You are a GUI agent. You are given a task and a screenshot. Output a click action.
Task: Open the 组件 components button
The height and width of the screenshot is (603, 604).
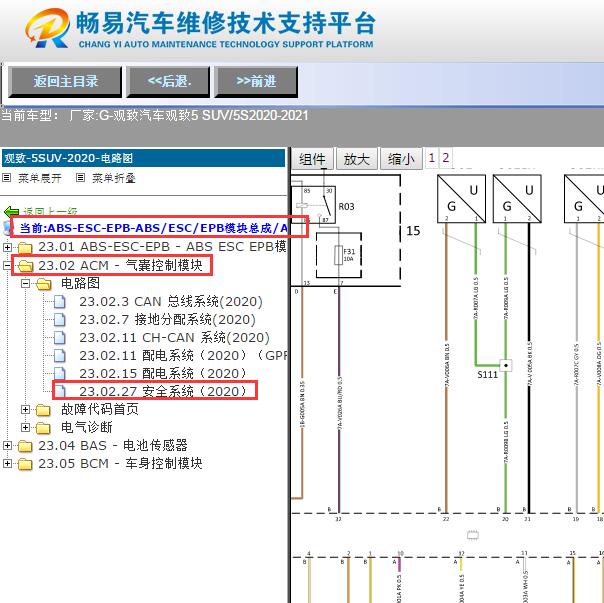[312, 159]
